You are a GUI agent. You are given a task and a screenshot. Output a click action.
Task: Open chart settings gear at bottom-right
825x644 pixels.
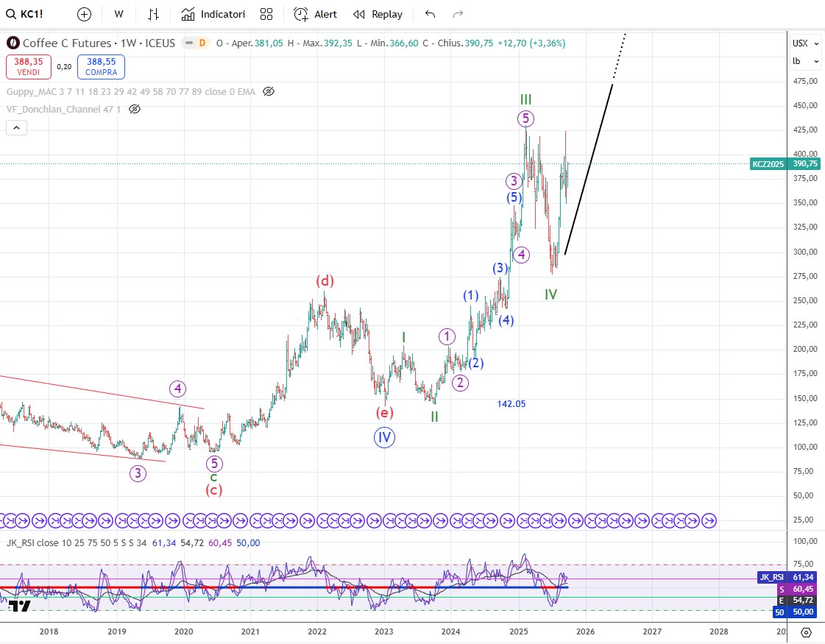click(x=806, y=631)
